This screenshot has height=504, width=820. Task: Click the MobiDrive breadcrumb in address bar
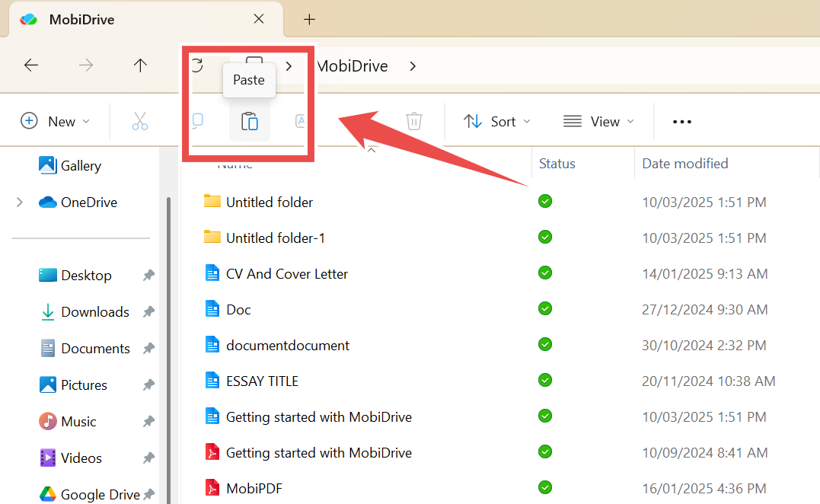353,66
